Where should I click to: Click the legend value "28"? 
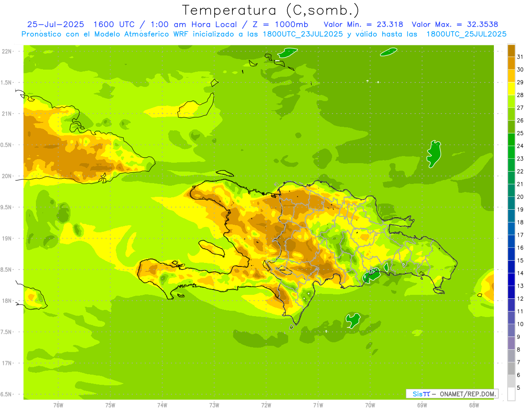click(521, 95)
